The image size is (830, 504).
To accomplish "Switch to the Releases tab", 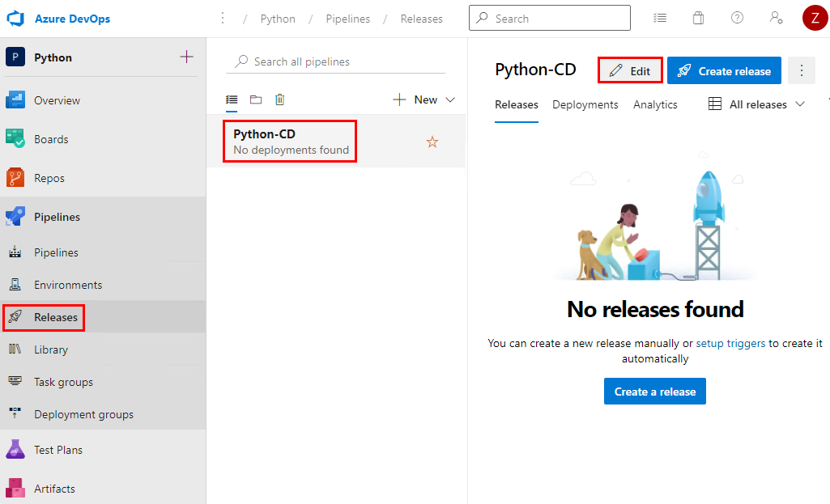I will click(516, 104).
